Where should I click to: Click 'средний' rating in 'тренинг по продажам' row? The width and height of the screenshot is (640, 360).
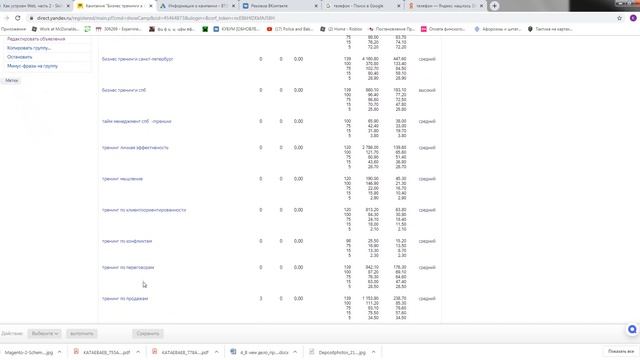pos(427,299)
